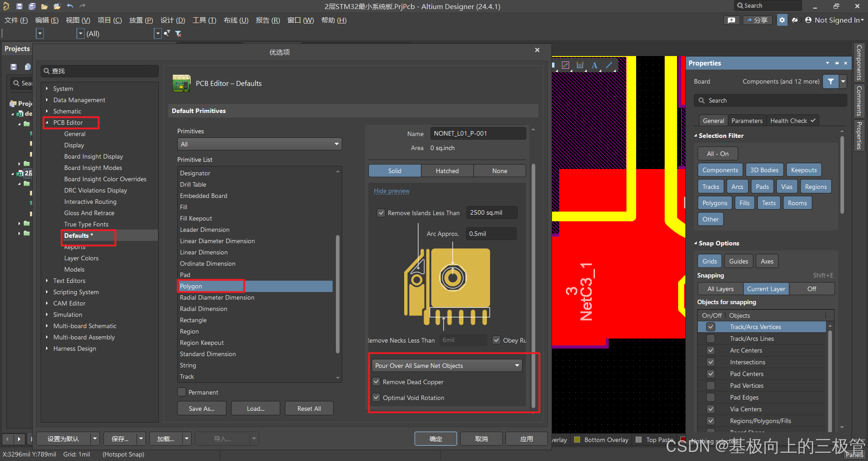Click the Open Document folder icon

click(x=44, y=6)
